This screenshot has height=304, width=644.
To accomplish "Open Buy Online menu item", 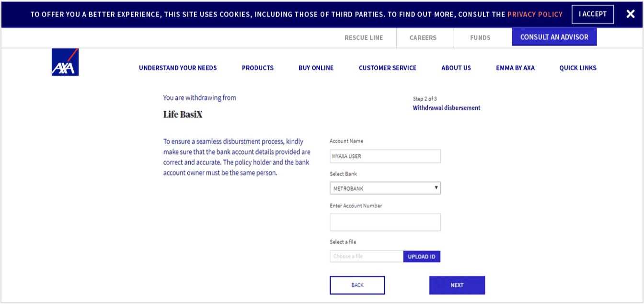I will point(316,68).
